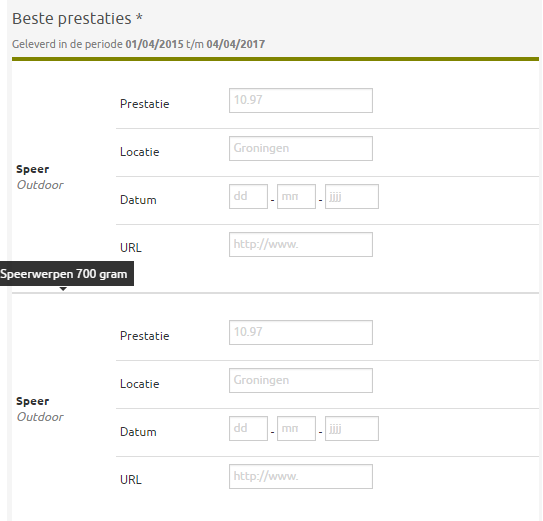
Task: Focus the Locatie field in the upper Speer section
Action: point(301,149)
